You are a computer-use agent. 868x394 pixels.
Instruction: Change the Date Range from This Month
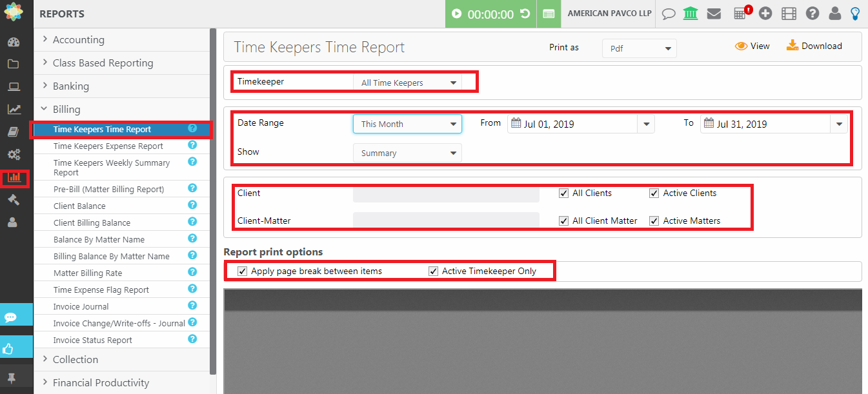[x=407, y=124]
